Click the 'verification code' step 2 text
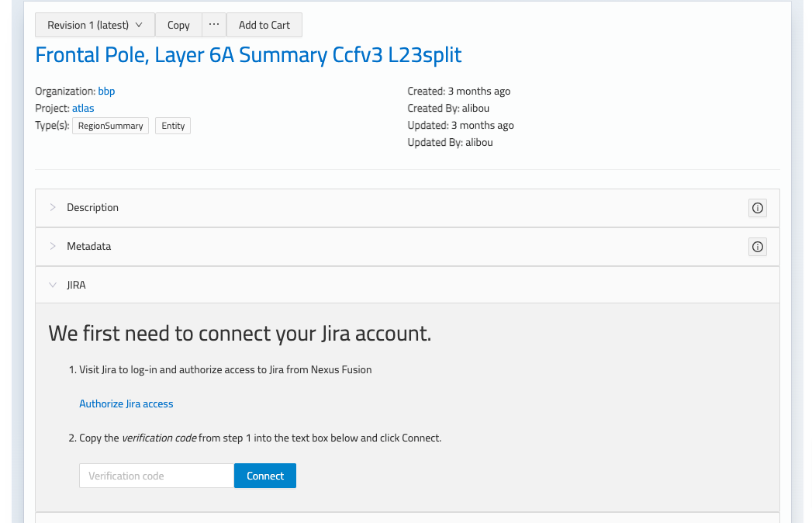The image size is (812, 523). click(159, 438)
